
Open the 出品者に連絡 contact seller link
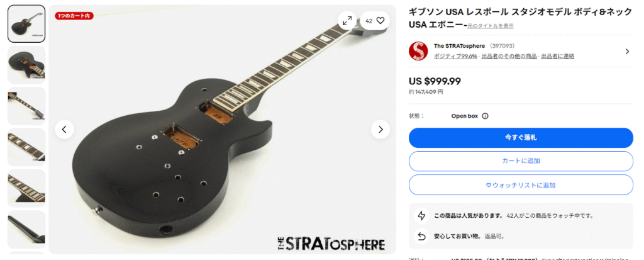tap(557, 57)
